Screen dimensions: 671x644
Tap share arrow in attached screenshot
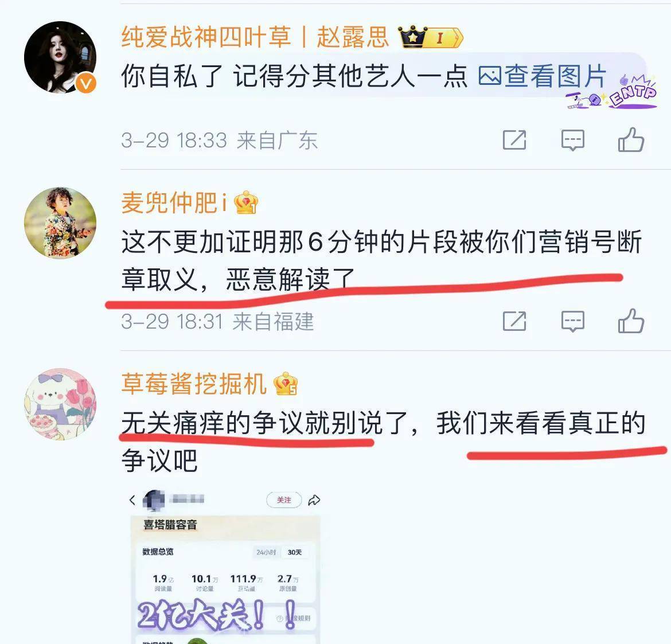pyautogui.click(x=314, y=500)
